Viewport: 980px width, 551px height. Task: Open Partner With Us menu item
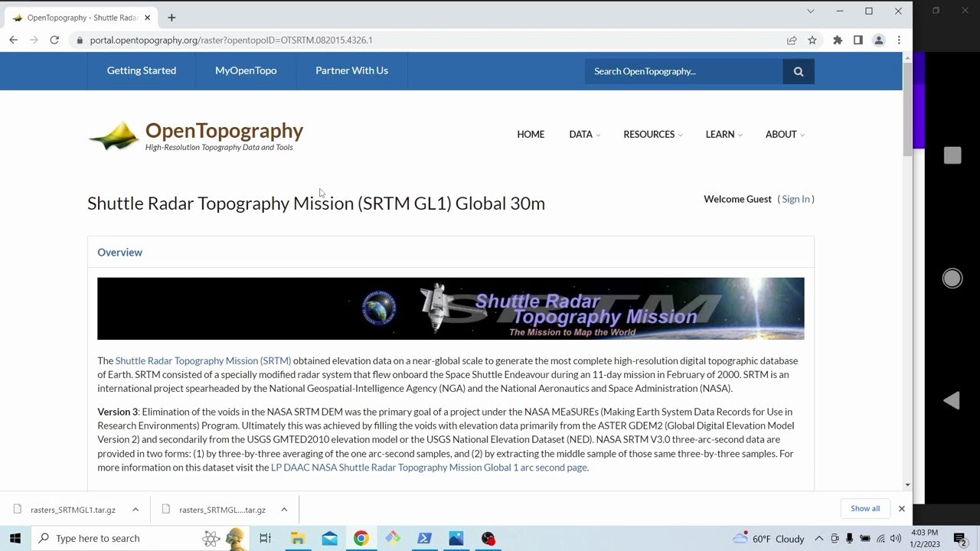click(351, 70)
